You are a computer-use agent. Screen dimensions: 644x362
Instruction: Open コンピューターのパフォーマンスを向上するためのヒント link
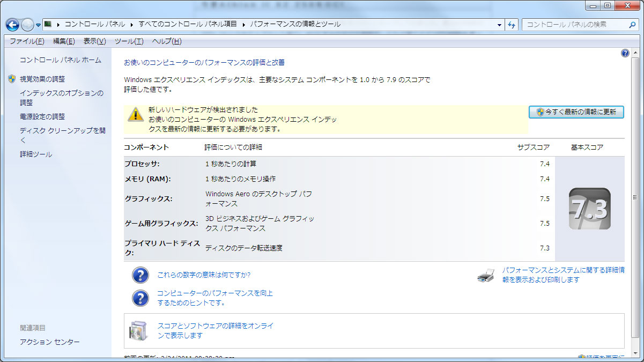tap(215, 298)
